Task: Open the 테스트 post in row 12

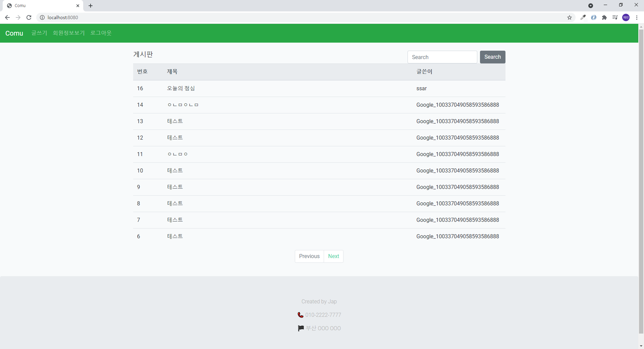Action: (x=175, y=138)
